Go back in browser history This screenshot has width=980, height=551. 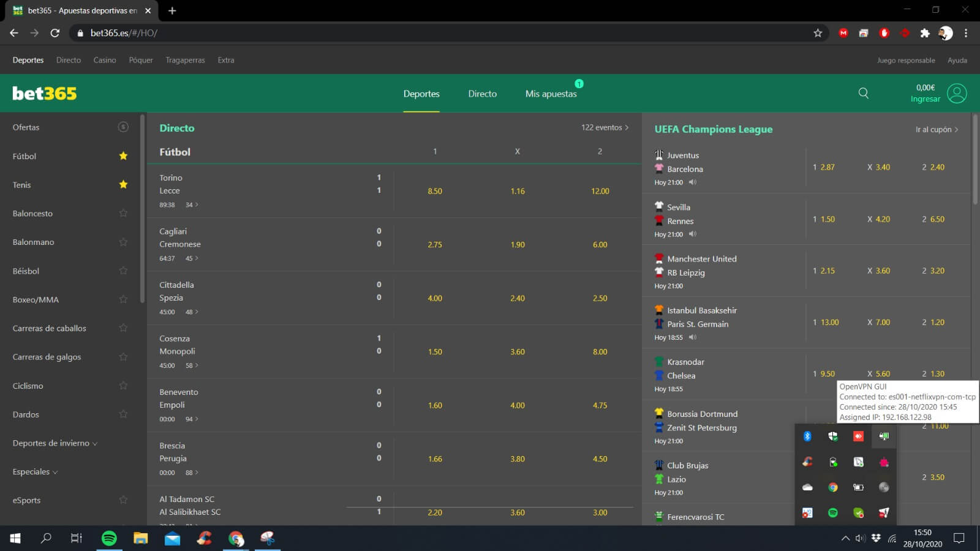click(14, 33)
